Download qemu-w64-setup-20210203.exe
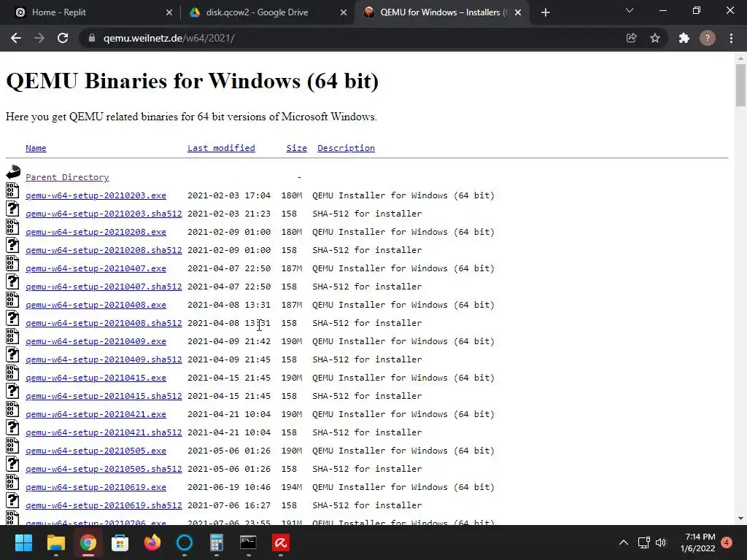Screen dimensions: 747x560 [96, 195]
